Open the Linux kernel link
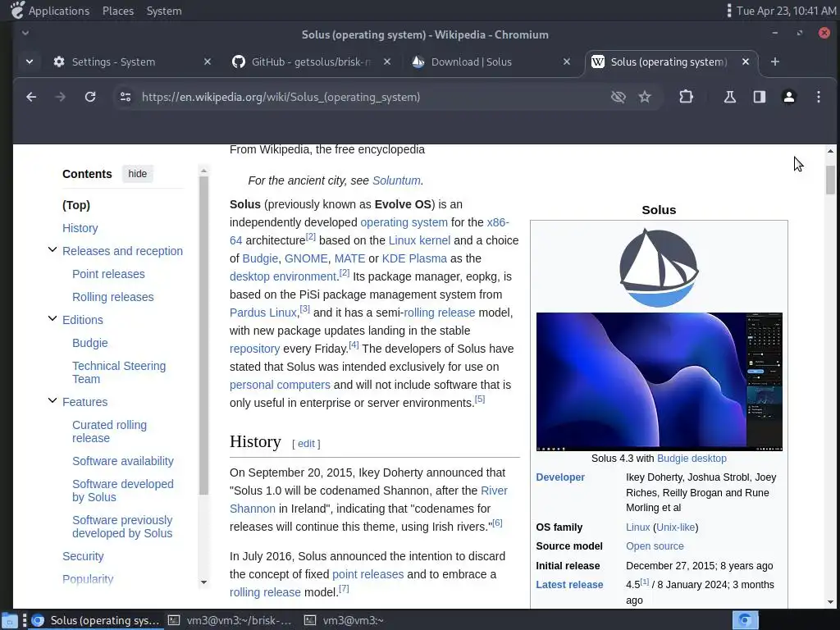840x630 pixels. pyautogui.click(x=419, y=240)
